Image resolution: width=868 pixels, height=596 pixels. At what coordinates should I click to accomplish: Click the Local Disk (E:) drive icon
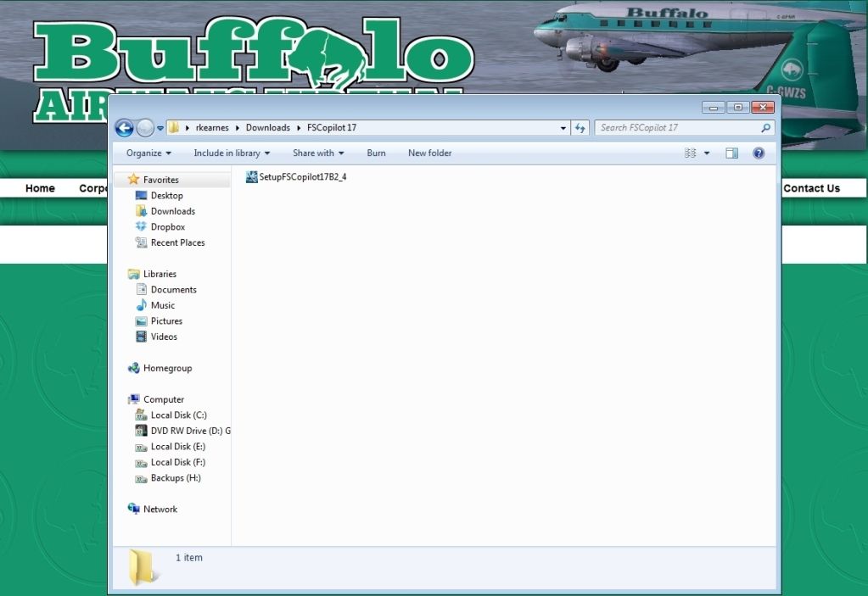click(x=141, y=447)
